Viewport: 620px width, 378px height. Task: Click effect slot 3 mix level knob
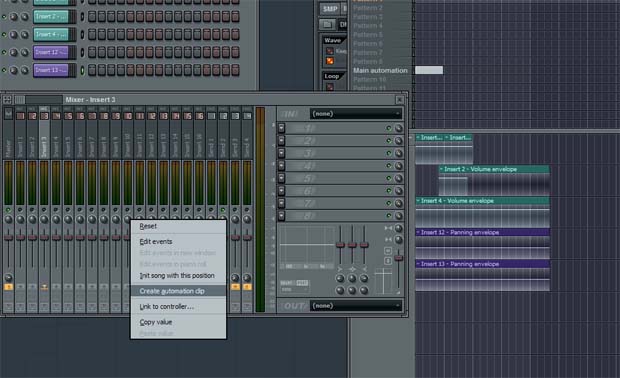(x=399, y=153)
